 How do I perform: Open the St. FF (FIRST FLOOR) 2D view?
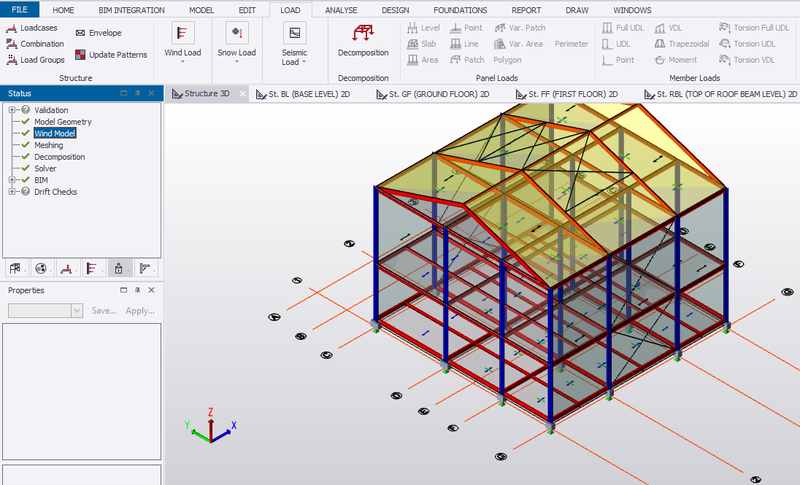567,94
